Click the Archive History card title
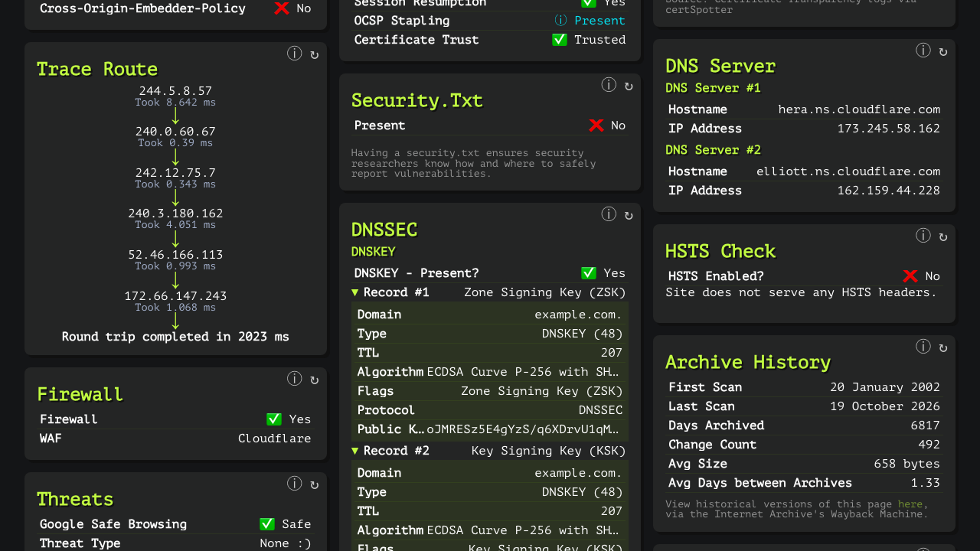The height and width of the screenshot is (551, 980). pos(747,362)
